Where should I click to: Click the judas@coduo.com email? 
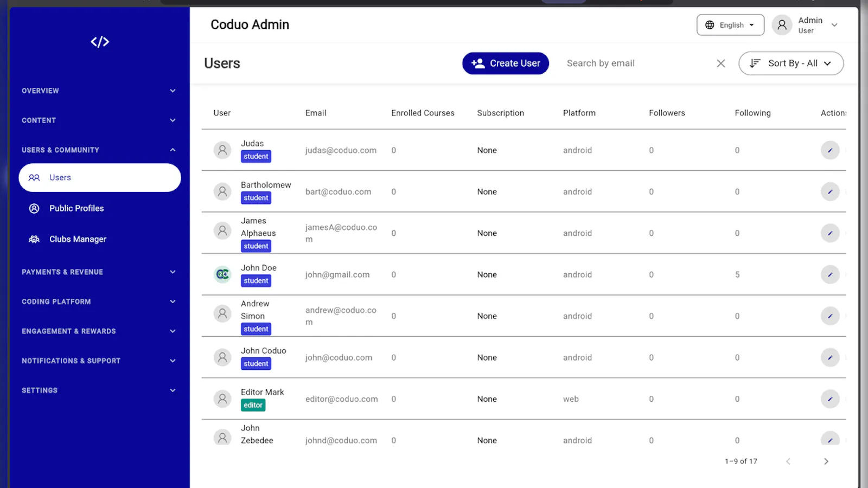(x=341, y=150)
